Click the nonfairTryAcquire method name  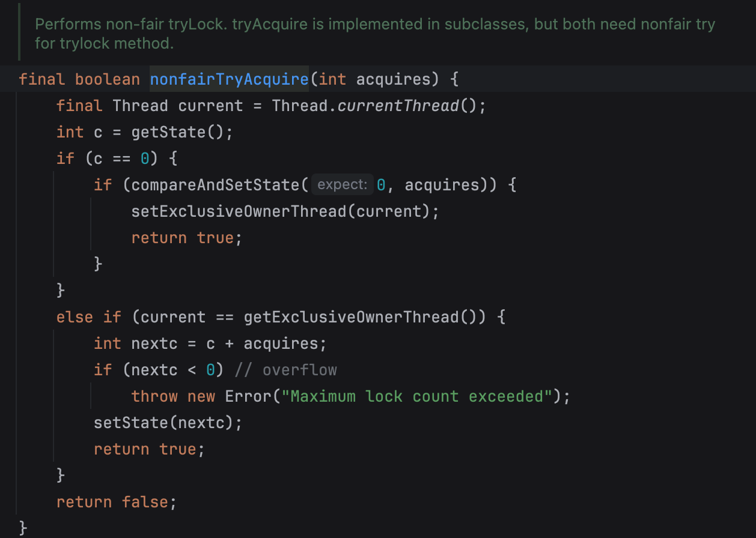pos(229,79)
